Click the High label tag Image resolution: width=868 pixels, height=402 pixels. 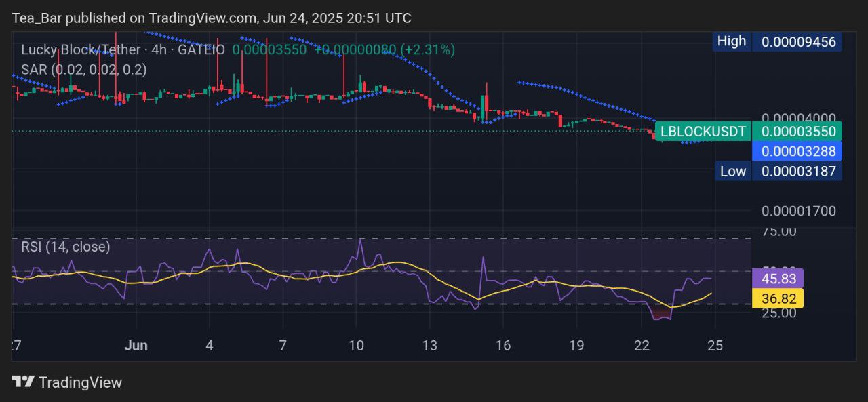click(x=731, y=41)
